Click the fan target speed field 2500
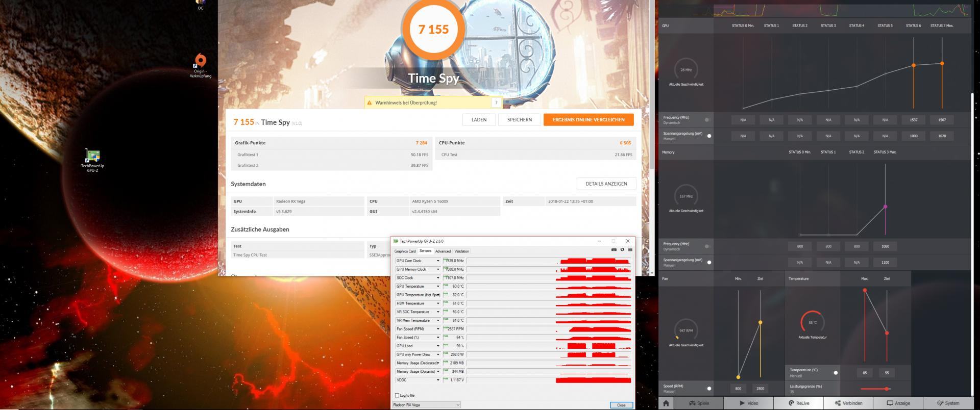The height and width of the screenshot is (410, 980). [760, 389]
